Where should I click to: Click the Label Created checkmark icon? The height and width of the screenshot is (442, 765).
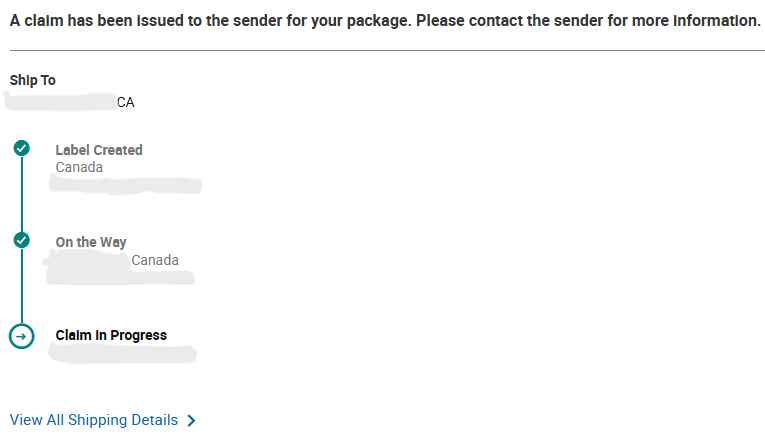click(21, 149)
